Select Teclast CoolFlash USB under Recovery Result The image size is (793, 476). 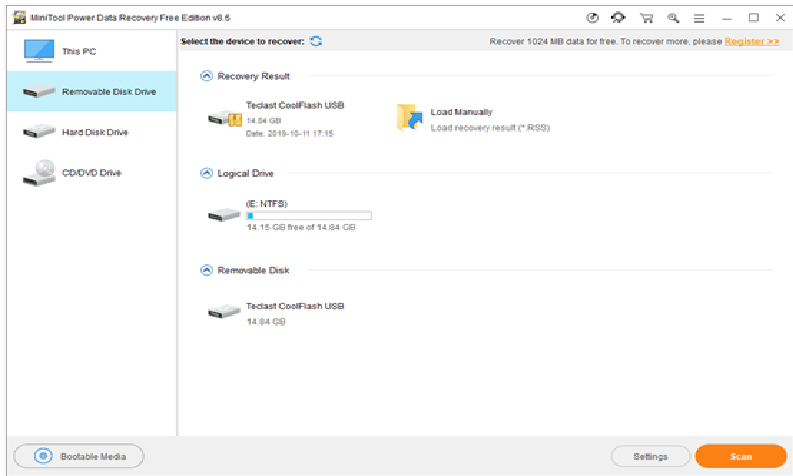tap(295, 105)
